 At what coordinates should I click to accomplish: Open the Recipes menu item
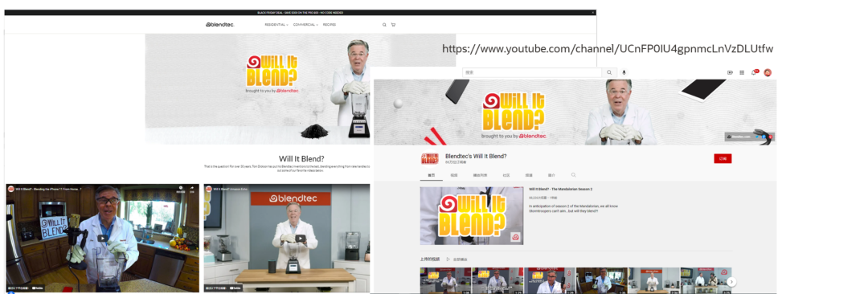tap(330, 24)
